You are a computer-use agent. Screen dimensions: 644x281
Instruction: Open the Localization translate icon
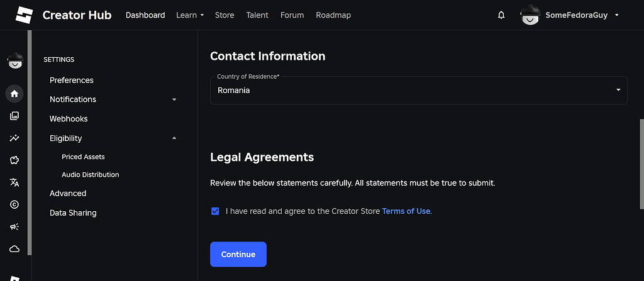tap(14, 182)
